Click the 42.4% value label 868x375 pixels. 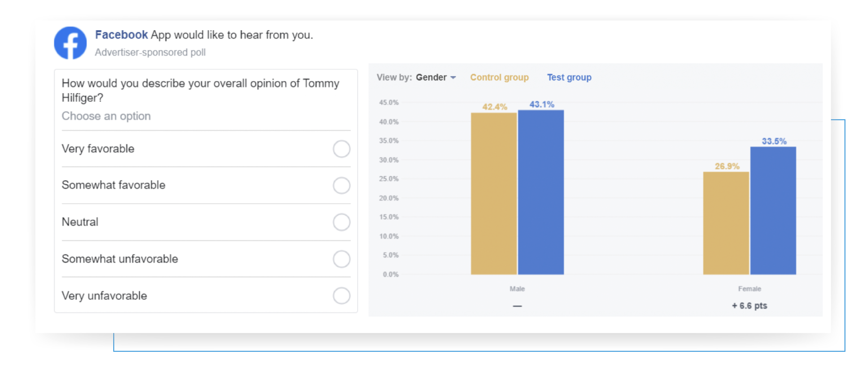click(x=495, y=107)
